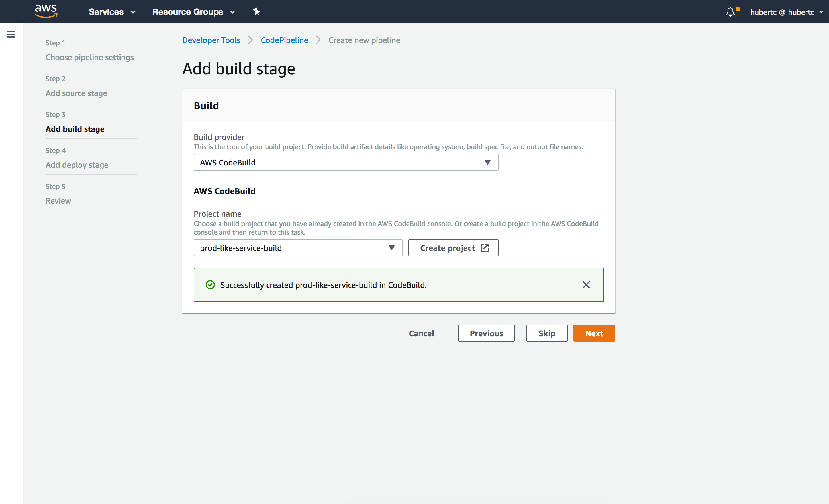The height and width of the screenshot is (504, 829).
Task: Click the 'Build' panel header
Action: (206, 106)
